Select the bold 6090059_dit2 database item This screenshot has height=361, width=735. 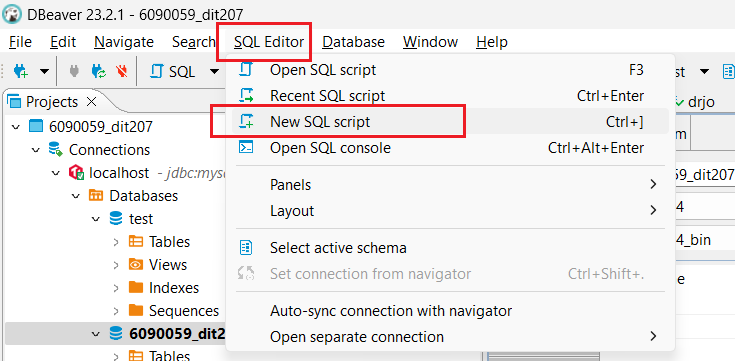pos(177,333)
